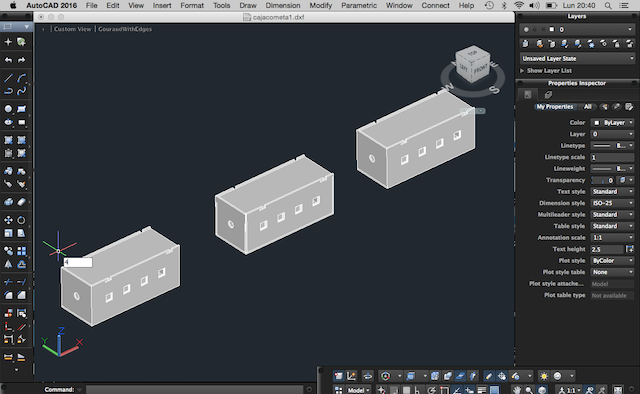Toggle My Properties filter

pos(555,107)
